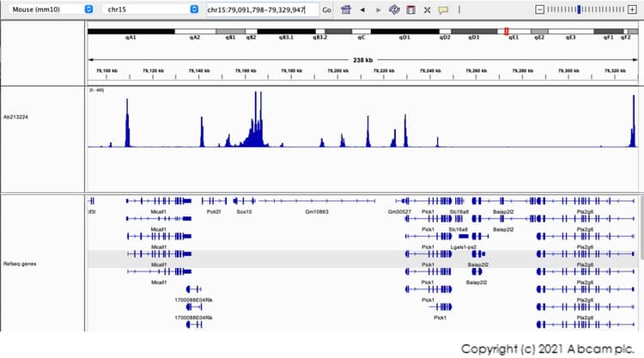644x358 pixels.
Task: Click the define region of interest icon
Action: 410,9
